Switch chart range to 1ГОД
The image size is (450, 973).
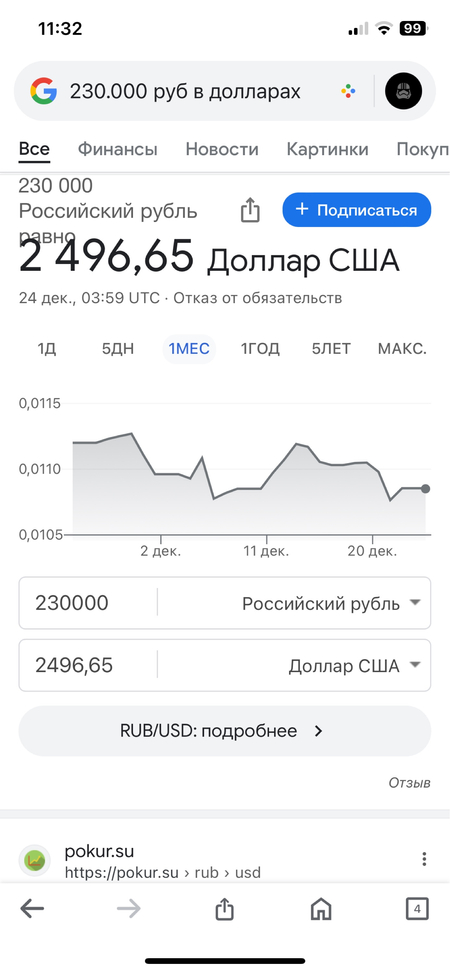(260, 349)
